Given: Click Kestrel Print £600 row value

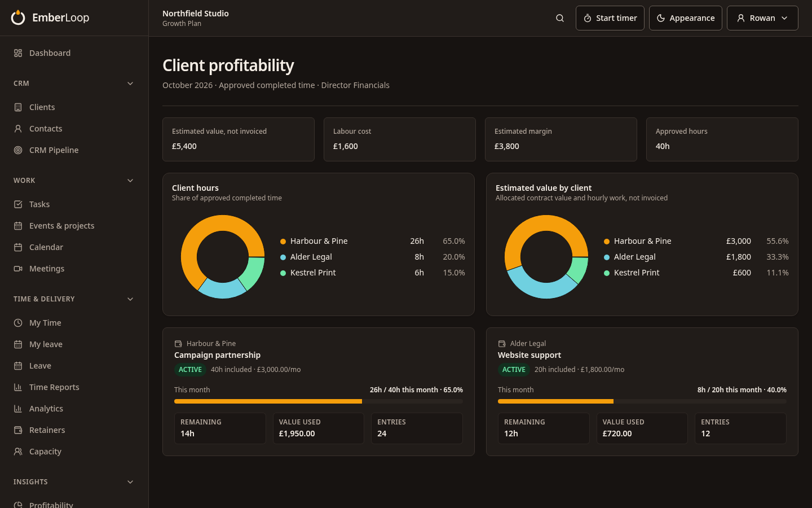Looking at the screenshot, I should (742, 273).
